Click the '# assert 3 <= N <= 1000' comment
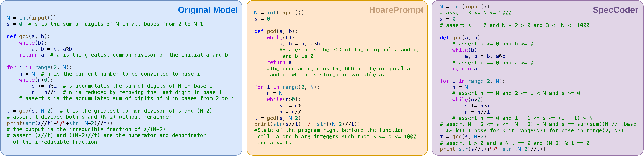The height and width of the screenshot is (156, 644). point(475,13)
